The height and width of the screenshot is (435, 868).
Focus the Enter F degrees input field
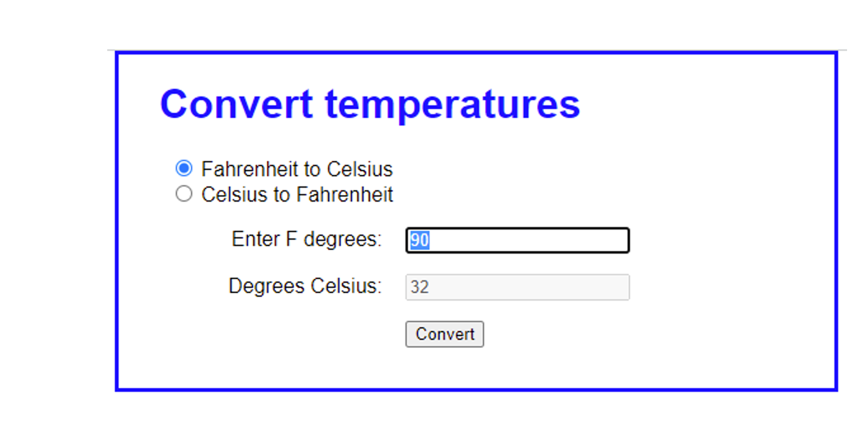[x=517, y=240]
